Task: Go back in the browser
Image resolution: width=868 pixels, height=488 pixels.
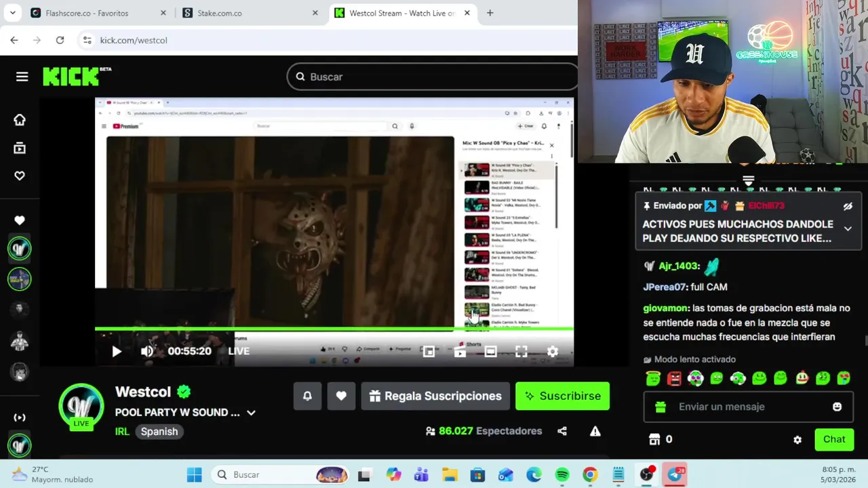Action: click(14, 40)
